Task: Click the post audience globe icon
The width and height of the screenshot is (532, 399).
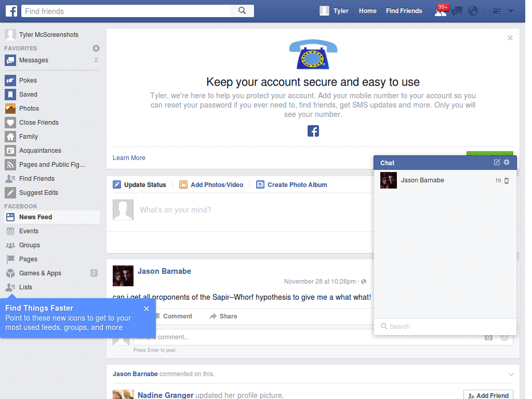Action: (x=364, y=282)
